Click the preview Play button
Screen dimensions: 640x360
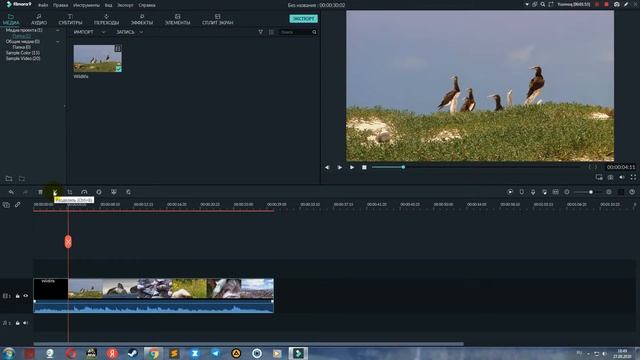[x=352, y=167]
